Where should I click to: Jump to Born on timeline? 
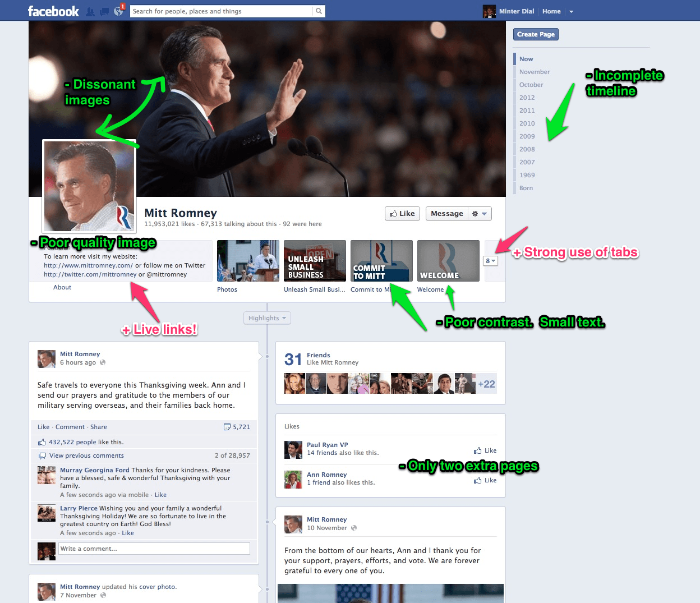tap(526, 188)
